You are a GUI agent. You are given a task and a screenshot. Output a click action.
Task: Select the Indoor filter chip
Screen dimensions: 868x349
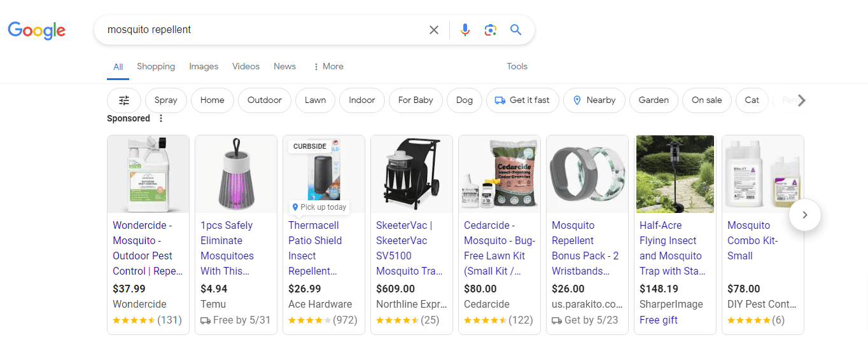(x=362, y=100)
